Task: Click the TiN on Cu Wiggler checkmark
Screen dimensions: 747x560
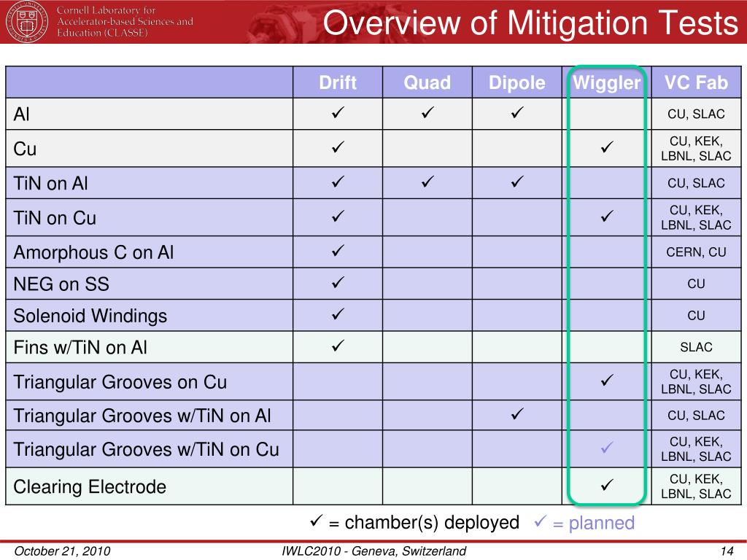Action: pyautogui.click(x=607, y=217)
